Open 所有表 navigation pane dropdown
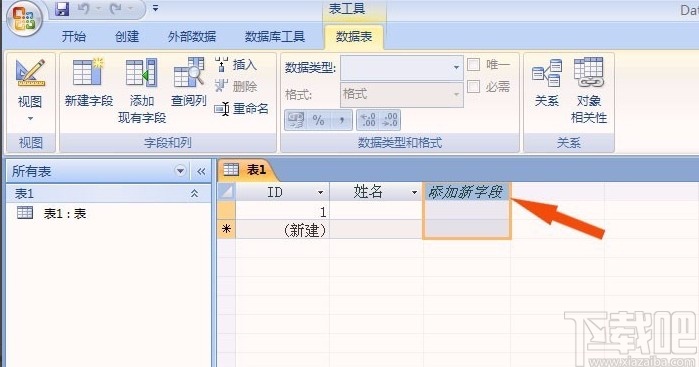This screenshot has height=367, width=699. pos(180,171)
